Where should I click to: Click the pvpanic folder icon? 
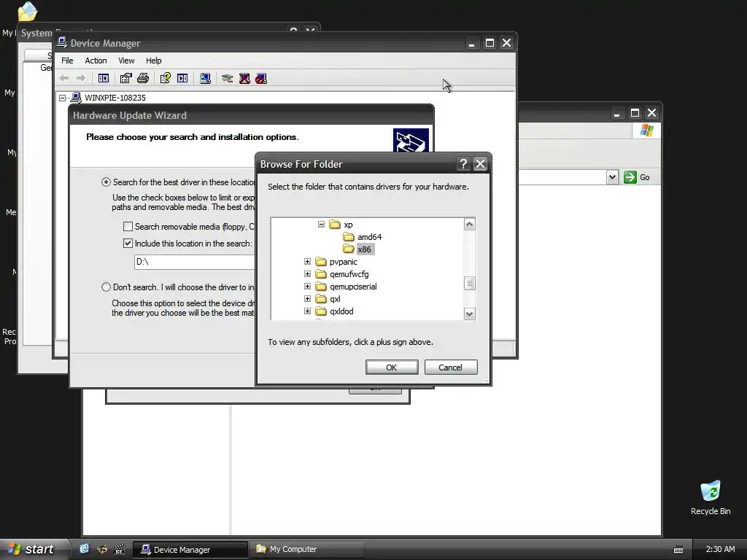click(321, 262)
